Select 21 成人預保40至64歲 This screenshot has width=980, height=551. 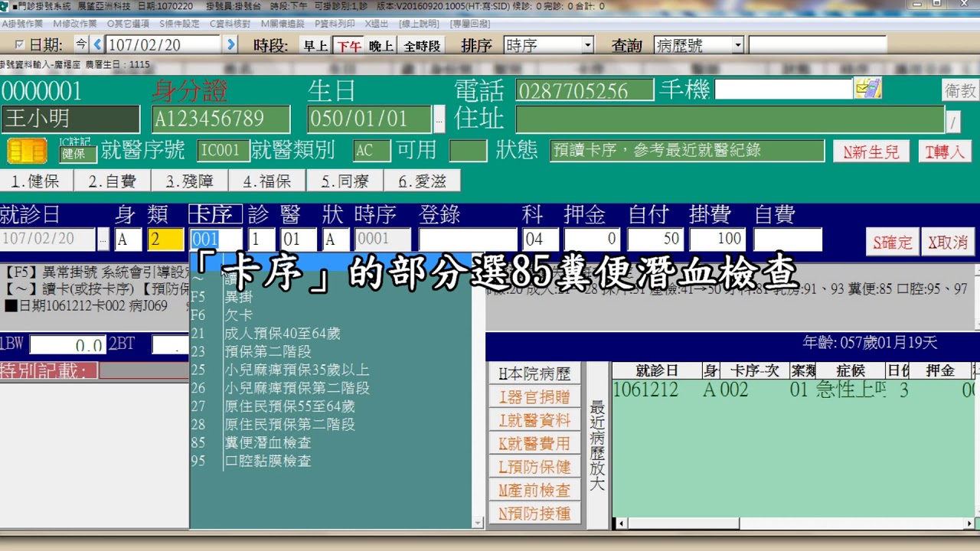(331, 334)
